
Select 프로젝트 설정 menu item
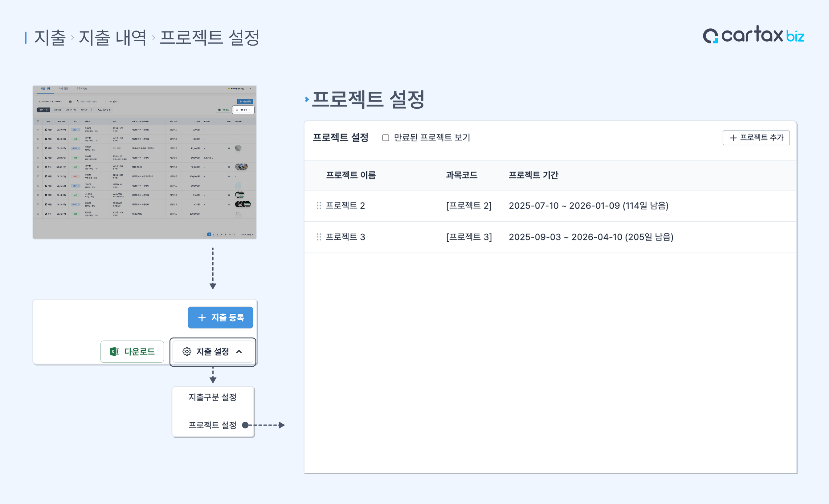click(x=212, y=425)
